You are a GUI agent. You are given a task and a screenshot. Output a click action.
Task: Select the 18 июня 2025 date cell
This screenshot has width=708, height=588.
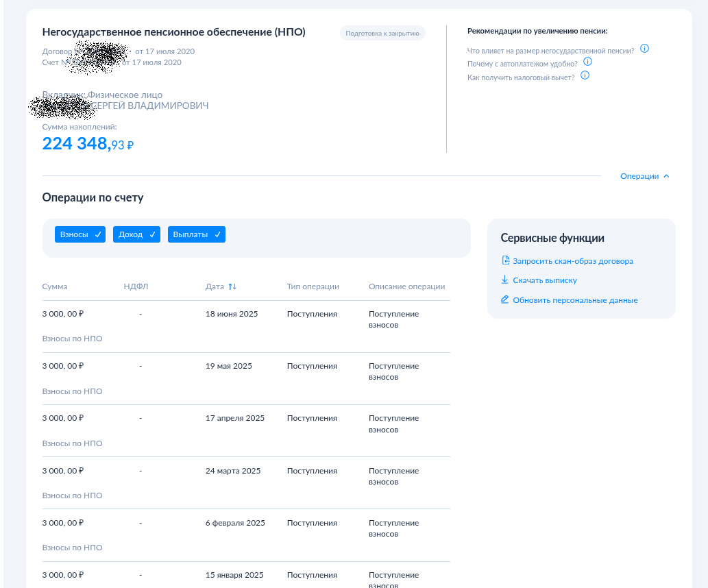(x=232, y=314)
